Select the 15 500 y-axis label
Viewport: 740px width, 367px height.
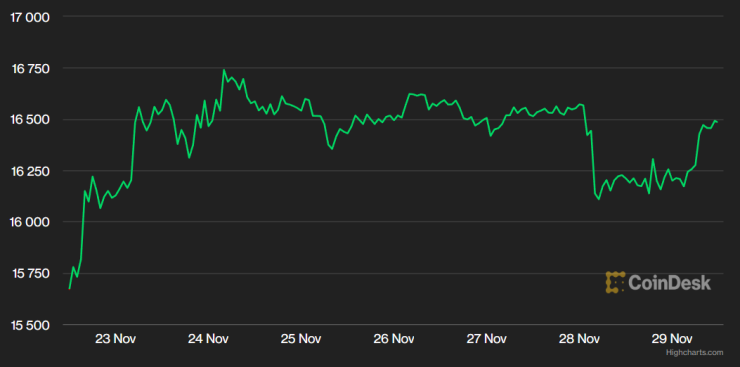point(30,325)
